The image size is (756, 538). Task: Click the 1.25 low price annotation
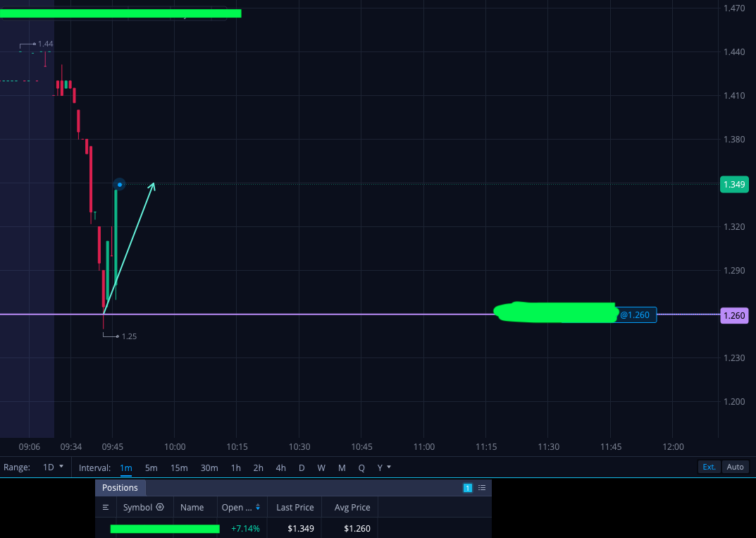tap(129, 336)
